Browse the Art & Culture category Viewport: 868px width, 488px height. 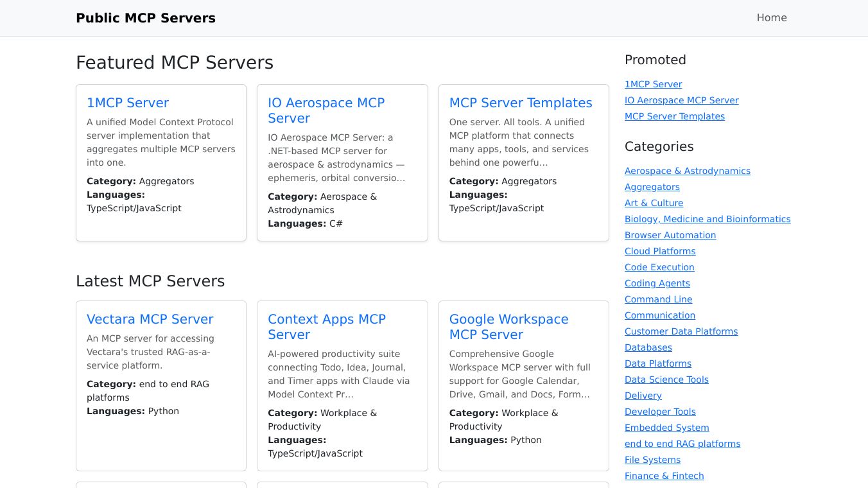pyautogui.click(x=654, y=203)
